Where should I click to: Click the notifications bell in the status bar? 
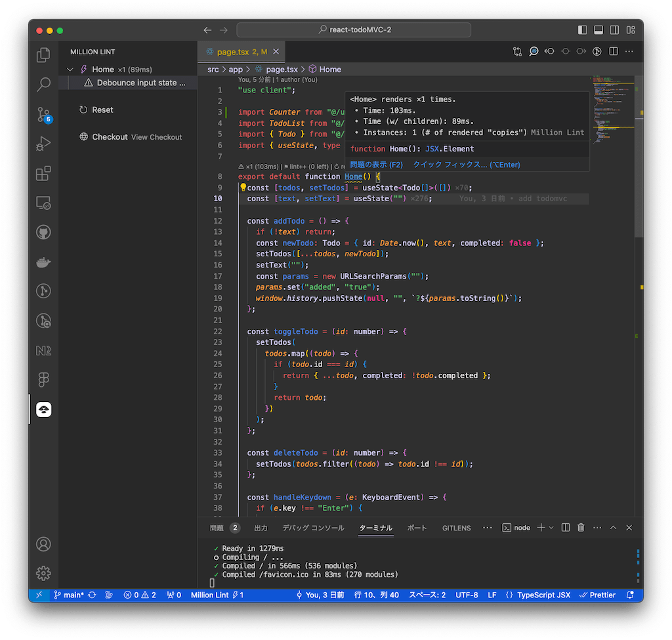tap(629, 595)
